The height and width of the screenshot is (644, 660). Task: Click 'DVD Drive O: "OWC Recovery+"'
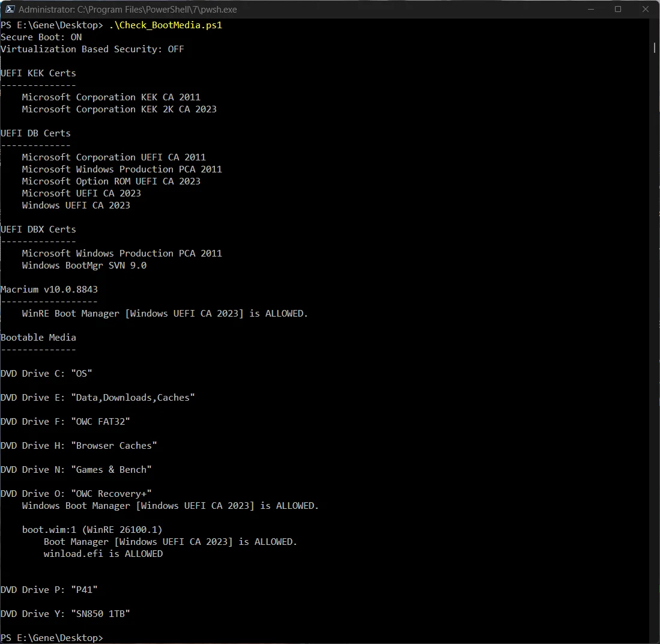76,494
